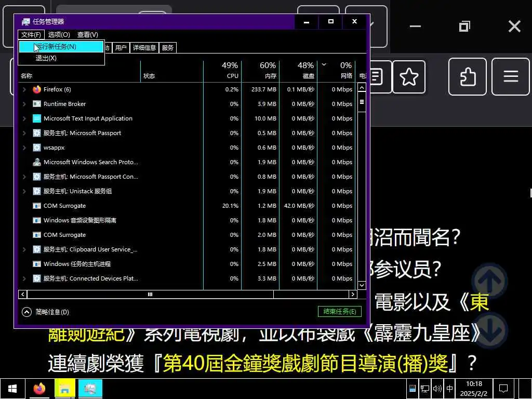Open the 选项(O) menu
This screenshot has height=399, width=532.
[x=59, y=35]
